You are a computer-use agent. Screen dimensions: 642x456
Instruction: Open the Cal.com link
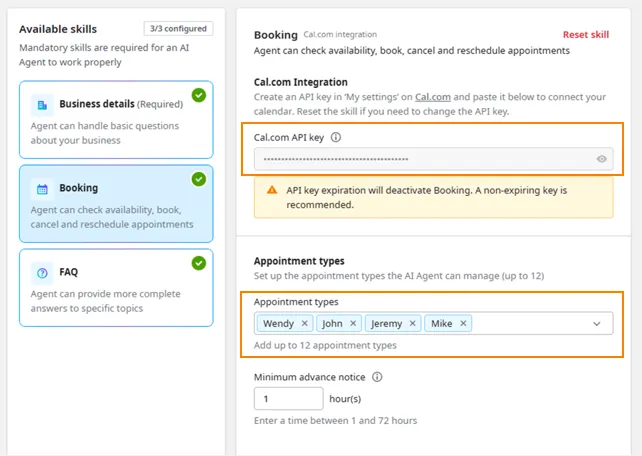[433, 97]
